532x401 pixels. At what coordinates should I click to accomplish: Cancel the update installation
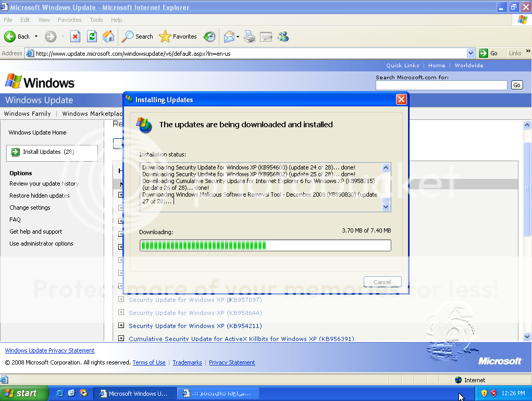click(x=382, y=282)
